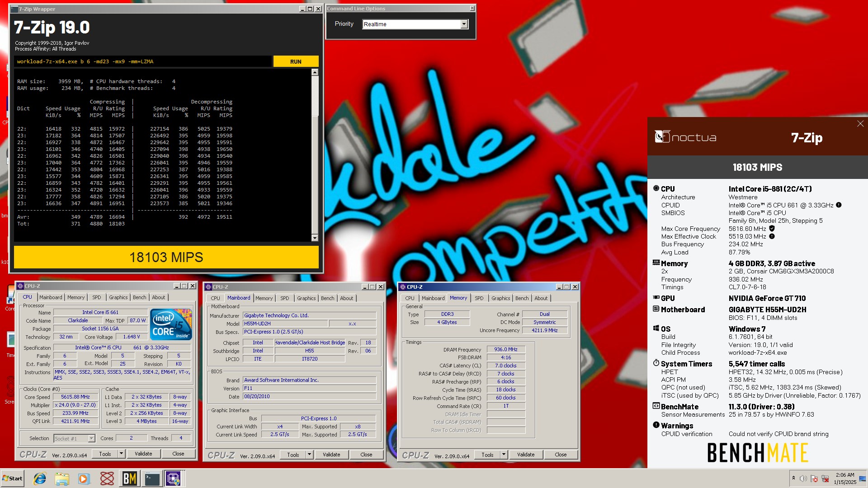Viewport: 868px width, 488px height.
Task: Open Tools dropdown arrow in first CPU-Z window
Action: tap(121, 454)
